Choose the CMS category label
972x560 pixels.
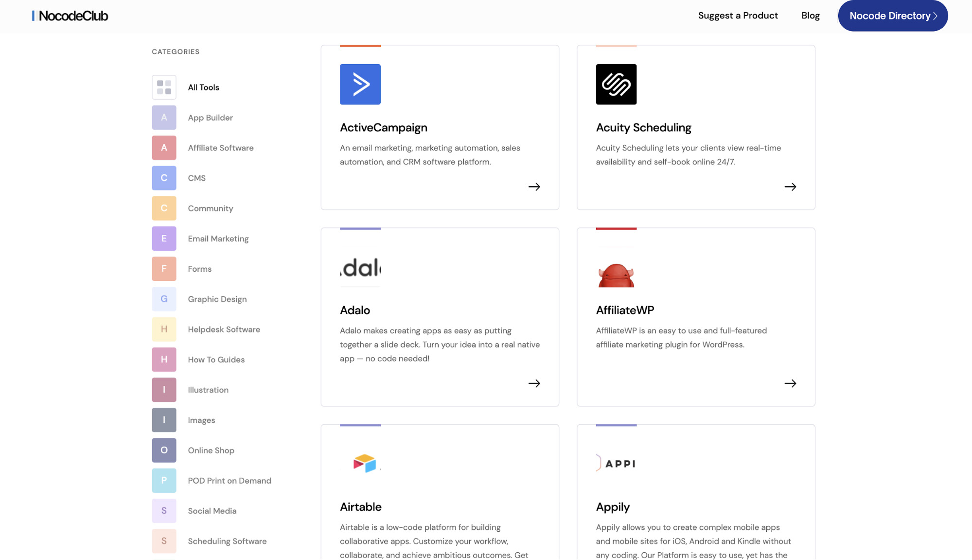click(x=196, y=178)
